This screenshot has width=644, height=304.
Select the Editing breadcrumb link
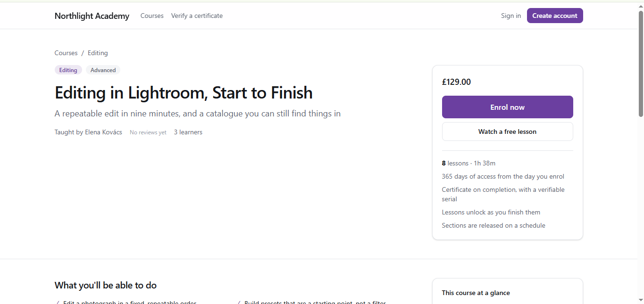click(98, 53)
